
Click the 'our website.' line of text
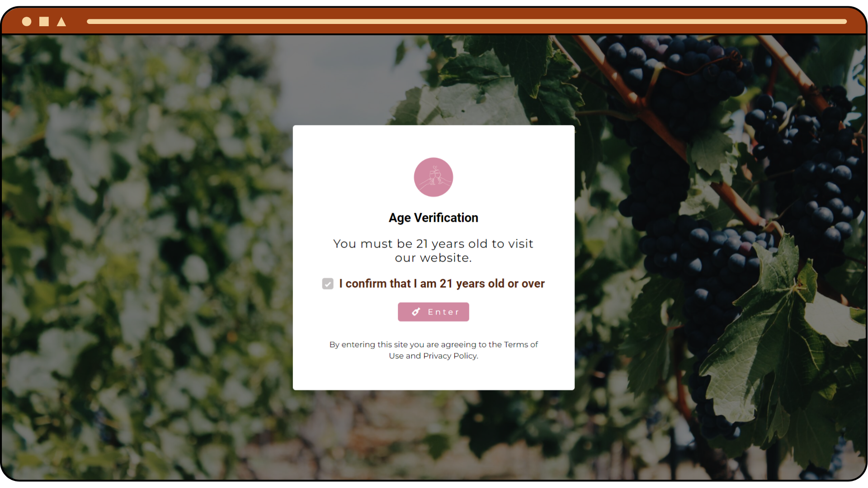433,258
